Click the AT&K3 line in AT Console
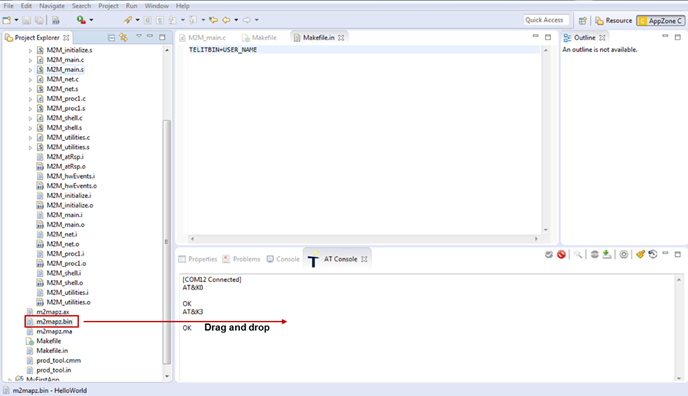This screenshot has height=396, width=688. pos(193,312)
